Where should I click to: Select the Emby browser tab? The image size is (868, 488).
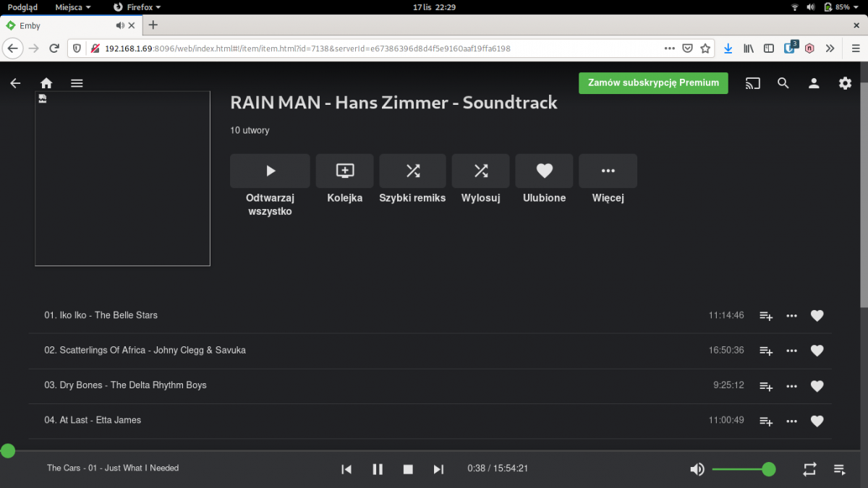coord(72,25)
